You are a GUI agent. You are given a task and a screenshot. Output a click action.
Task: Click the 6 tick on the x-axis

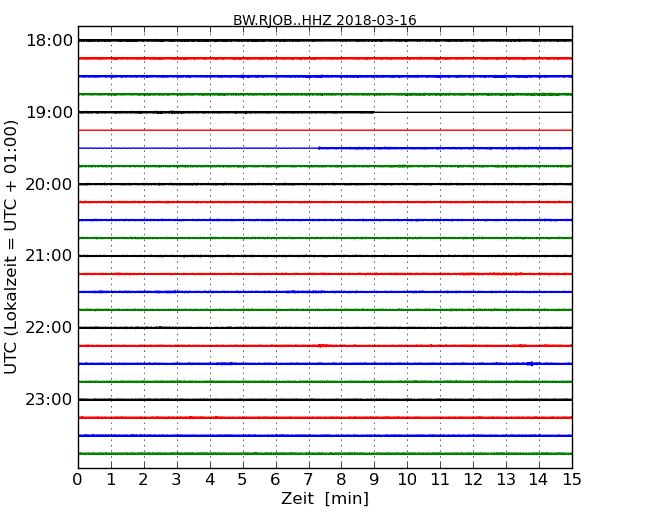pos(275,479)
